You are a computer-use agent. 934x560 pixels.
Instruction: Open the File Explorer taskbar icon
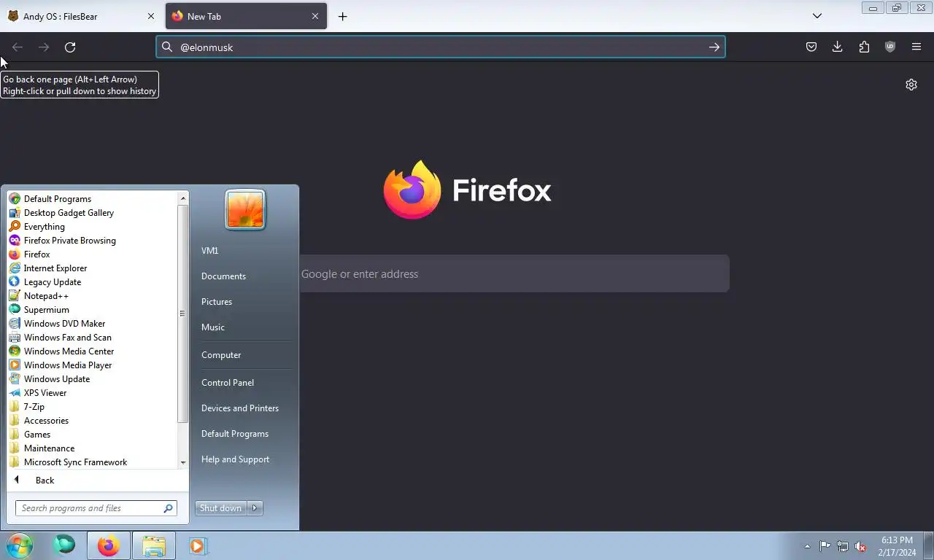[154, 545]
